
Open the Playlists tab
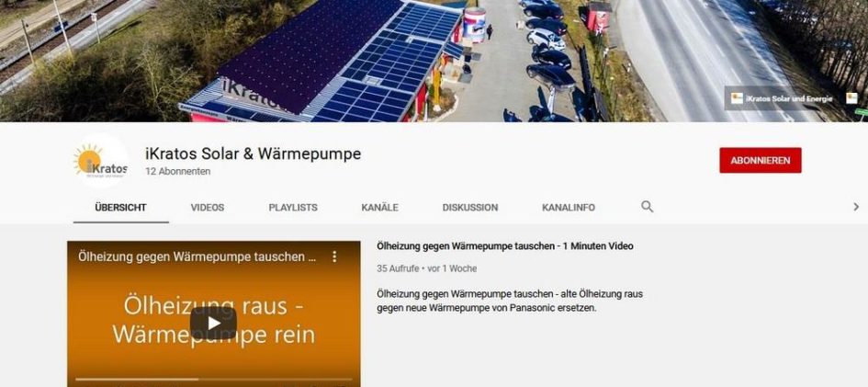click(293, 208)
